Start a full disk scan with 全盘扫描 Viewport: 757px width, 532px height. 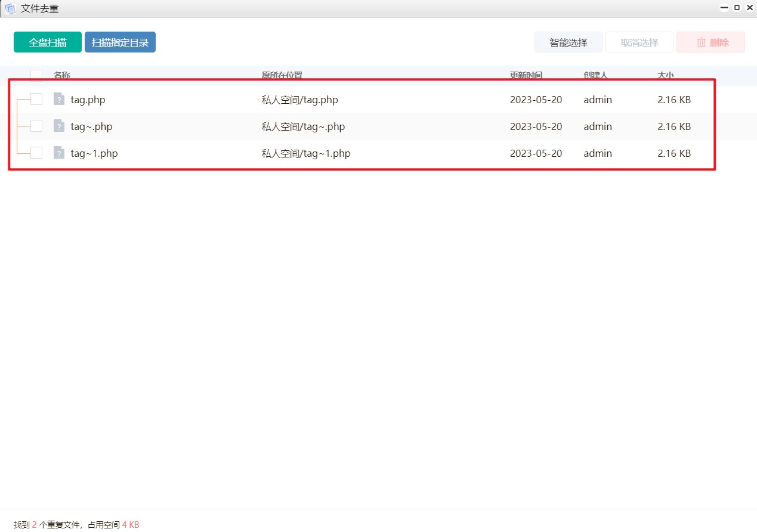point(48,42)
